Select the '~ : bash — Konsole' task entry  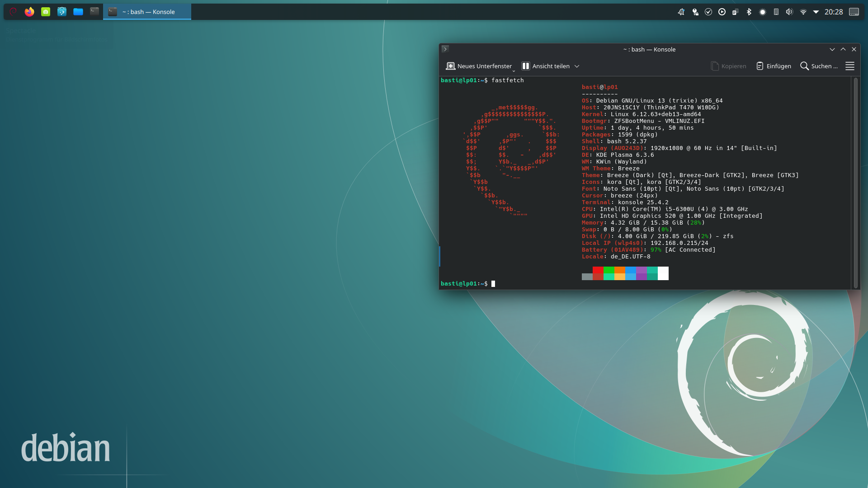click(147, 12)
